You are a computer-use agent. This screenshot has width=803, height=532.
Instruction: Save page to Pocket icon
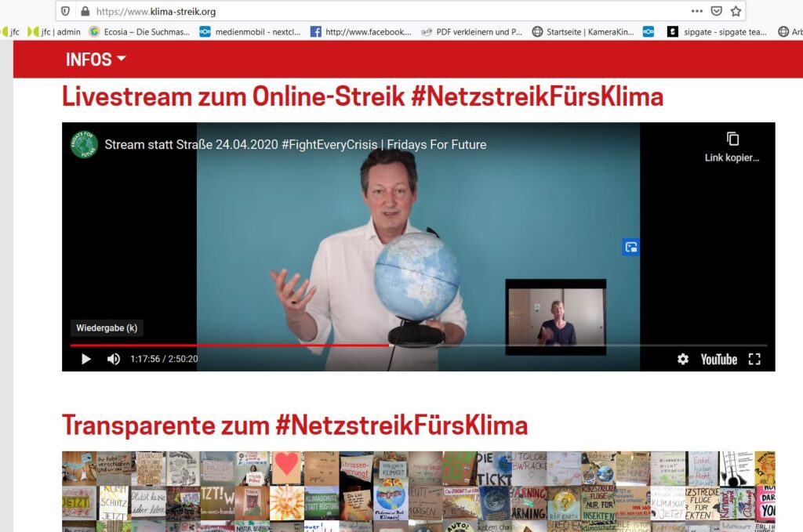pos(716,11)
